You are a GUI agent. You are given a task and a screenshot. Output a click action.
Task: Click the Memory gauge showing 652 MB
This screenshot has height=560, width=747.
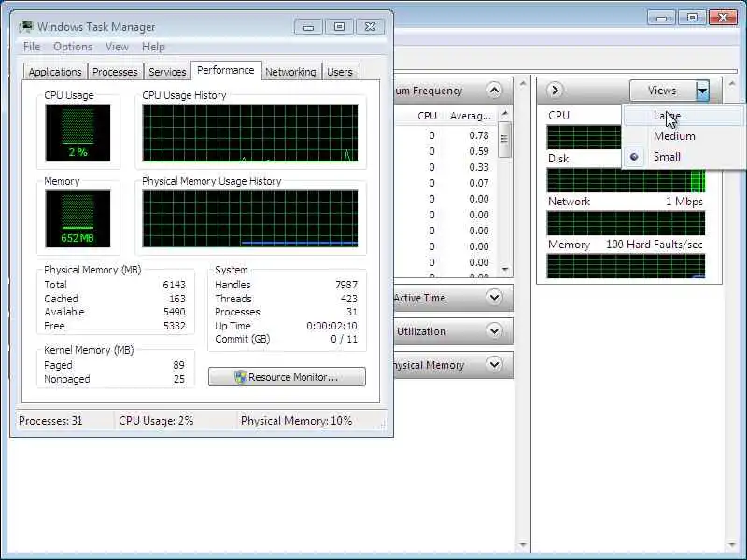(78, 218)
